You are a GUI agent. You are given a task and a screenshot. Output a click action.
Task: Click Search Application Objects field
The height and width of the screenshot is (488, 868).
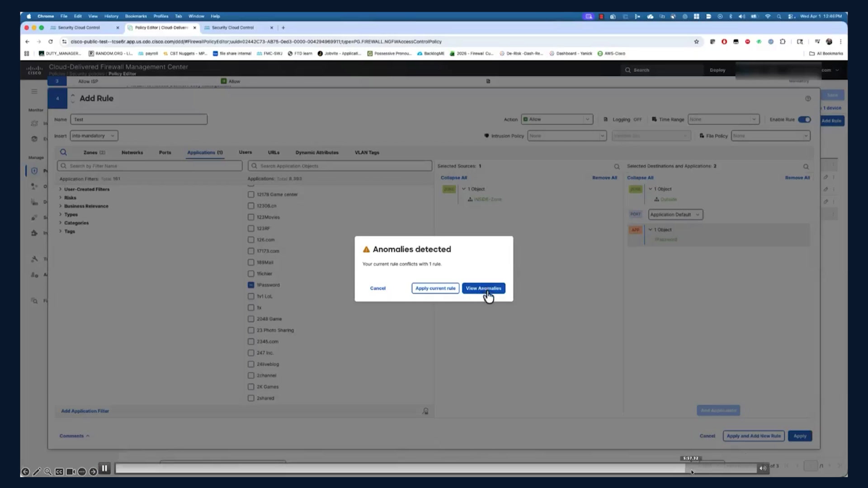[340, 166]
